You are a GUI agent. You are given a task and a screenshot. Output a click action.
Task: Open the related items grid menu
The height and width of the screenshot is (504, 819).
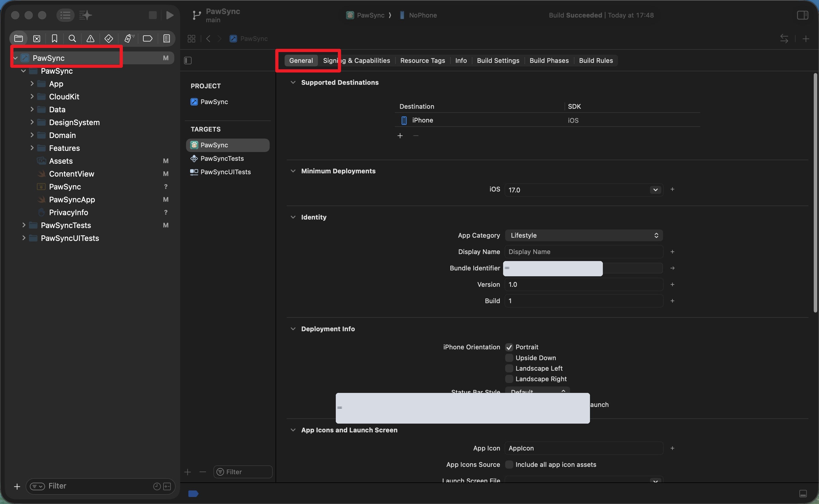tap(191, 39)
